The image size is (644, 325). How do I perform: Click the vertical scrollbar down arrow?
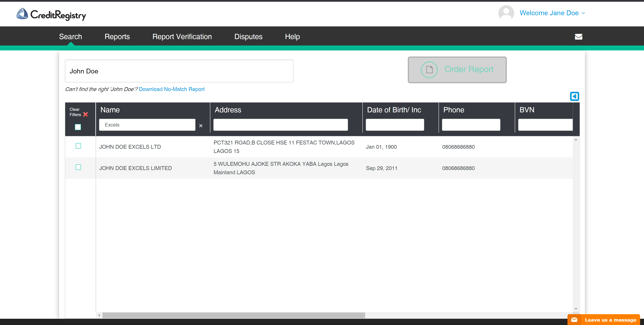576,309
